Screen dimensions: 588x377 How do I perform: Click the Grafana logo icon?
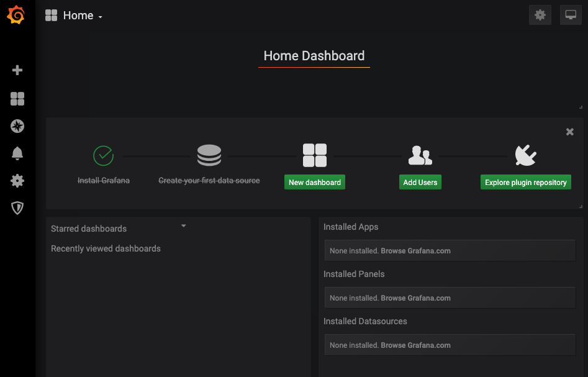coord(16,16)
